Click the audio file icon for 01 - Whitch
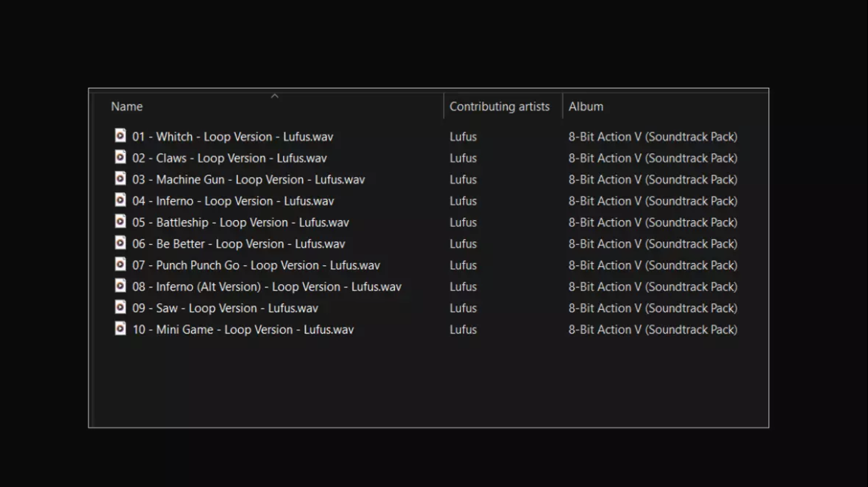 point(120,135)
